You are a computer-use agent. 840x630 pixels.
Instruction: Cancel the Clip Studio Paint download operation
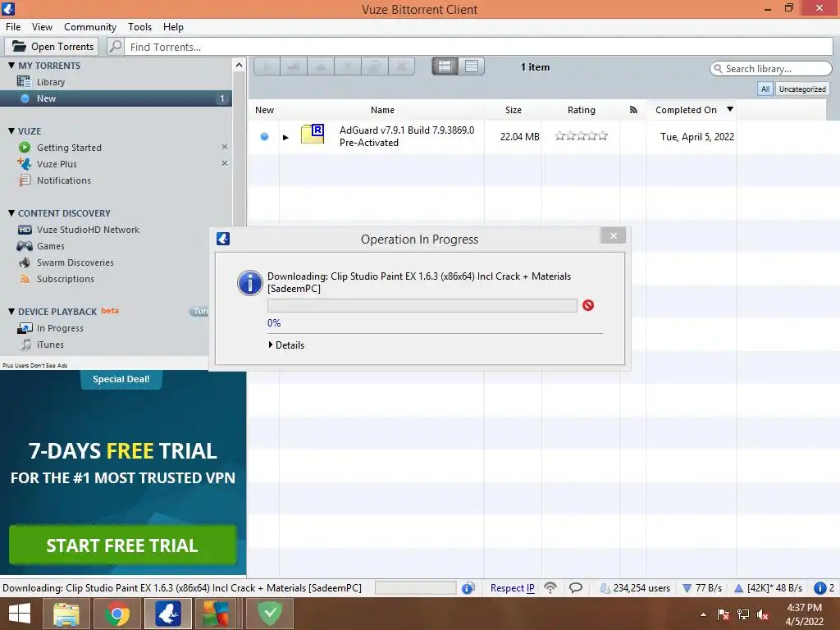click(x=587, y=305)
